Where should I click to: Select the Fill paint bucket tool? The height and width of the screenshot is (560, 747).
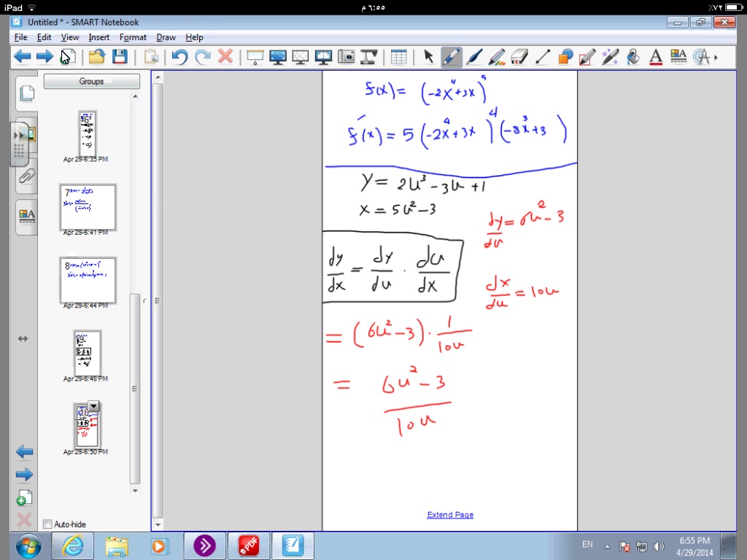(x=633, y=57)
